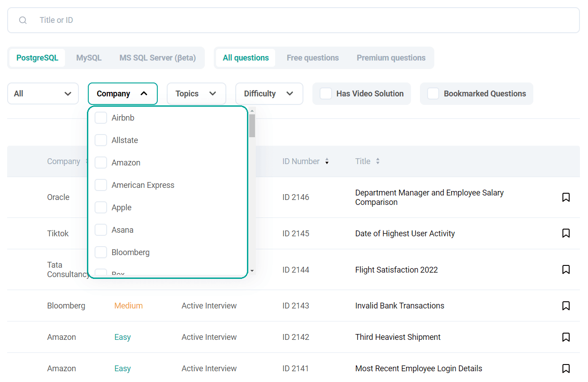Image resolution: width=588 pixels, height=382 pixels.
Task: Collapse the open Company dropdown
Action: 122,93
